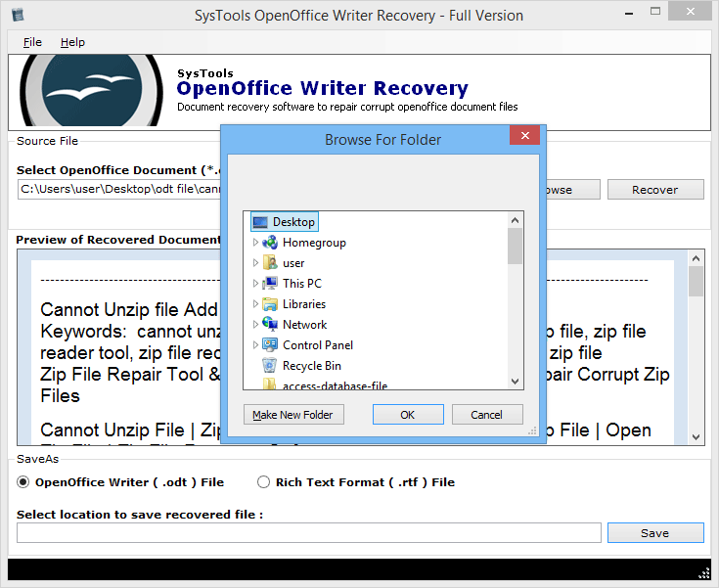Click the Network globe icon
This screenshot has width=719, height=588.
pos(270,324)
